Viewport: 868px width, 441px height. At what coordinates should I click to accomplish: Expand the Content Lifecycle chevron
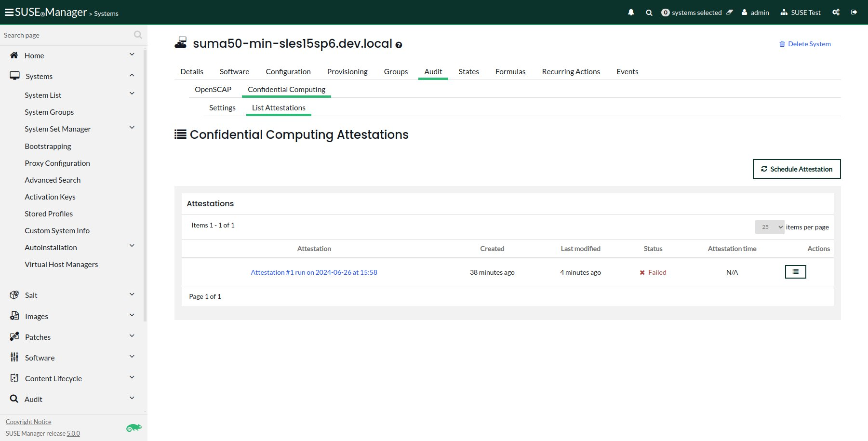point(132,377)
